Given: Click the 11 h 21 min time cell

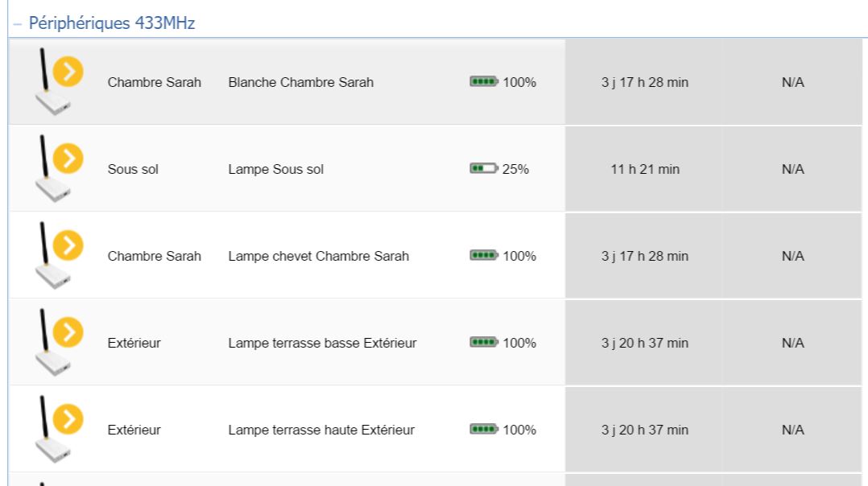Looking at the screenshot, I should point(644,169).
